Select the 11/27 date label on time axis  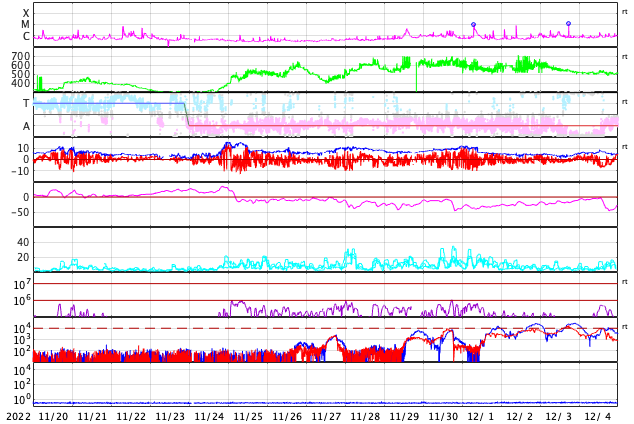(326, 416)
